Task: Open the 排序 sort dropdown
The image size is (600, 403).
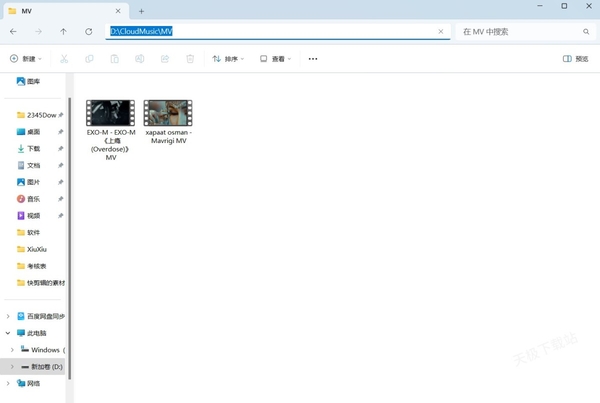Action: (x=228, y=59)
